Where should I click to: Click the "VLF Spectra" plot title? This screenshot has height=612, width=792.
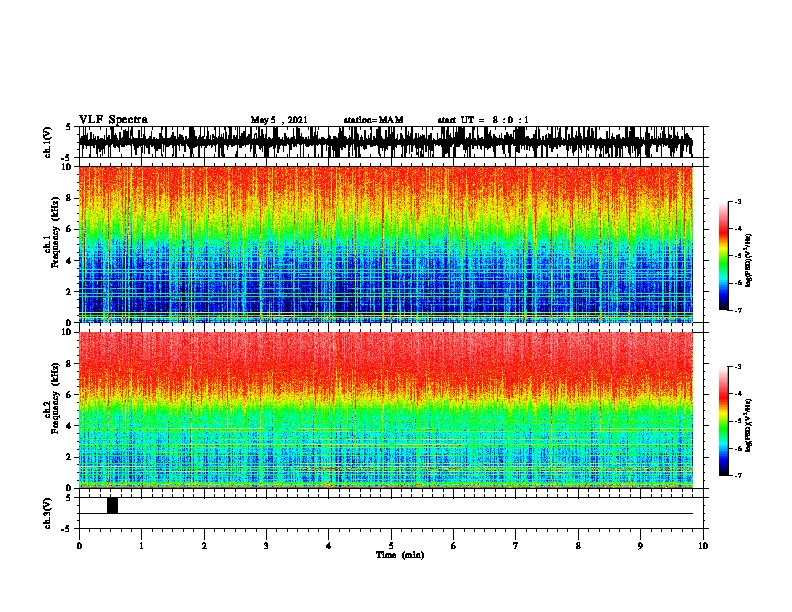(x=113, y=120)
